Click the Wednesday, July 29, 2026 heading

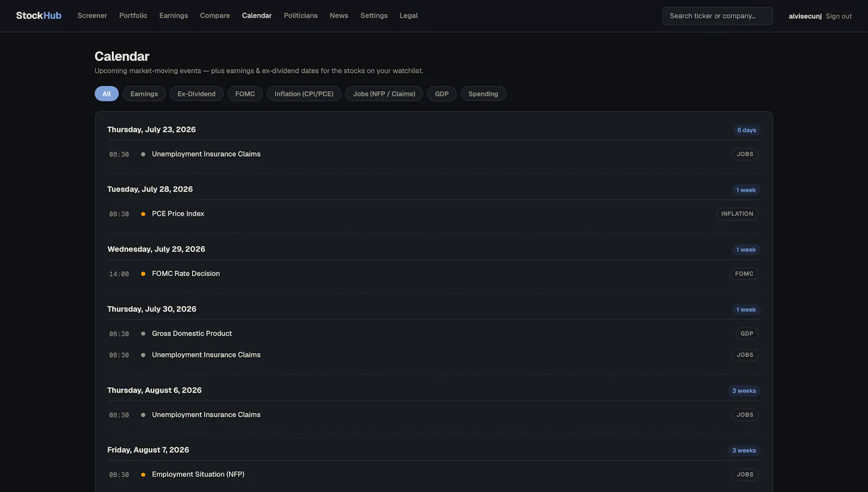(x=156, y=249)
